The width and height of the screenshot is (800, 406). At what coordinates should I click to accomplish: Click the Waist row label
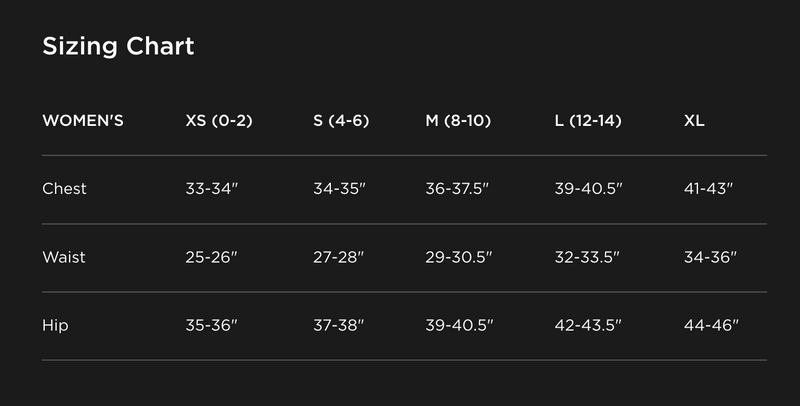pyautogui.click(x=64, y=257)
